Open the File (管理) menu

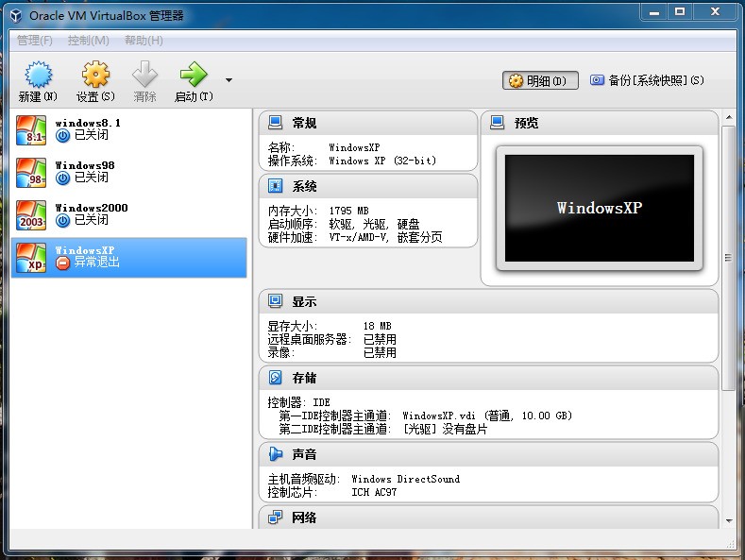coord(35,41)
